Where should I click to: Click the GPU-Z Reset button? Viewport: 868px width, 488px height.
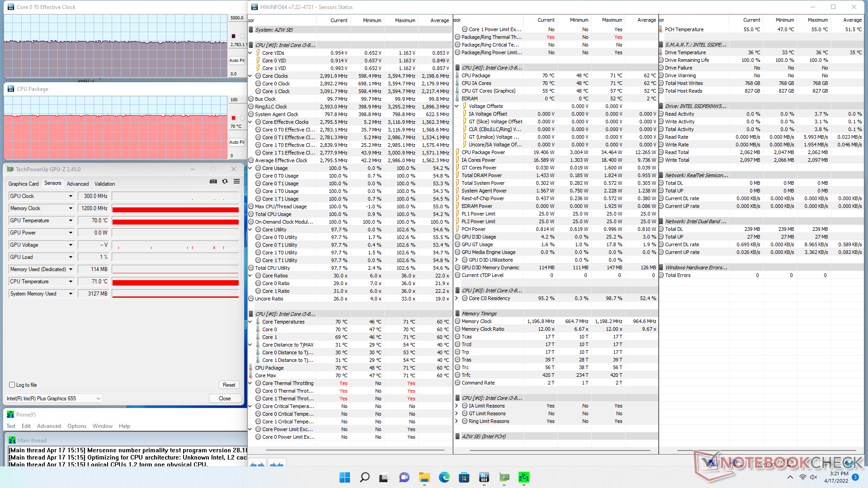coord(229,385)
